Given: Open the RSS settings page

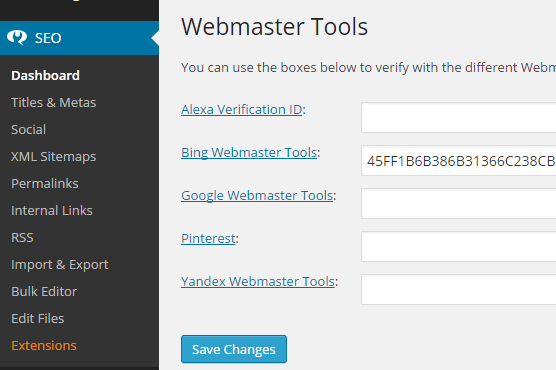Looking at the screenshot, I should coord(22,237).
